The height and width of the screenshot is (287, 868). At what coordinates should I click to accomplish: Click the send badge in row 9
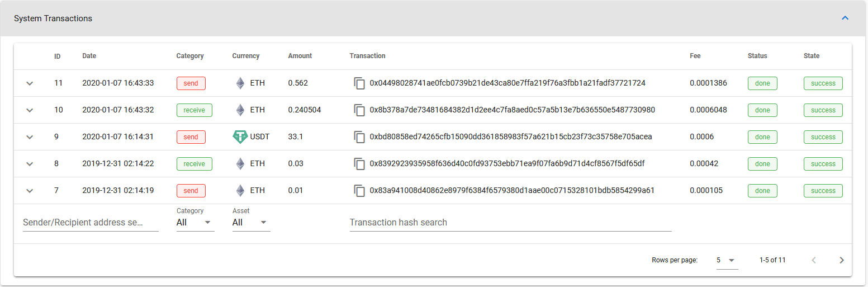pos(191,137)
